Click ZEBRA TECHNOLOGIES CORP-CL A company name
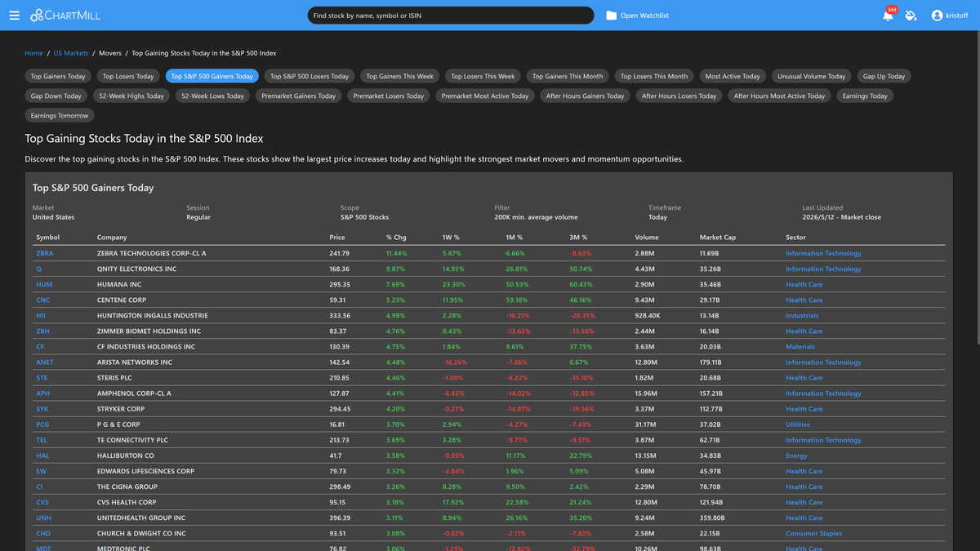 pyautogui.click(x=151, y=253)
